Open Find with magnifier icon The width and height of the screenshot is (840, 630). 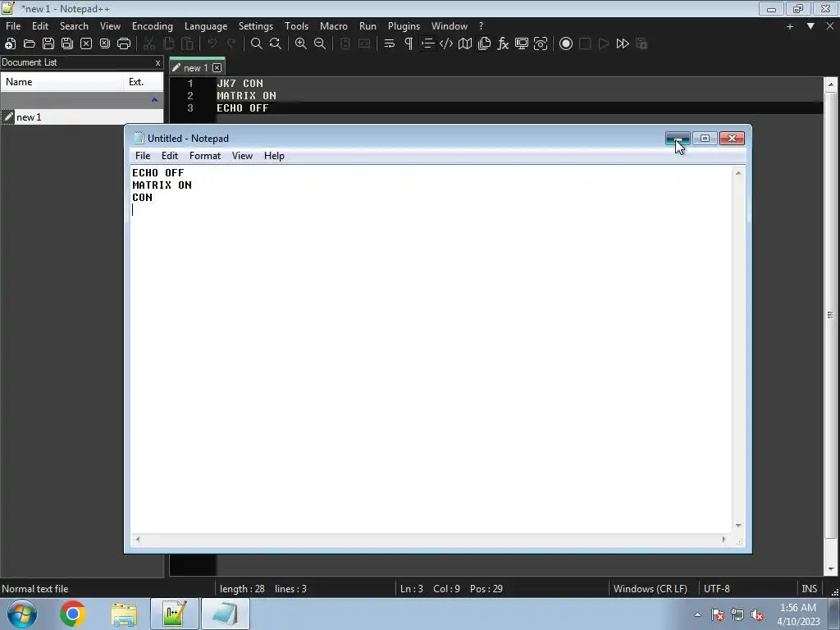[x=257, y=44]
